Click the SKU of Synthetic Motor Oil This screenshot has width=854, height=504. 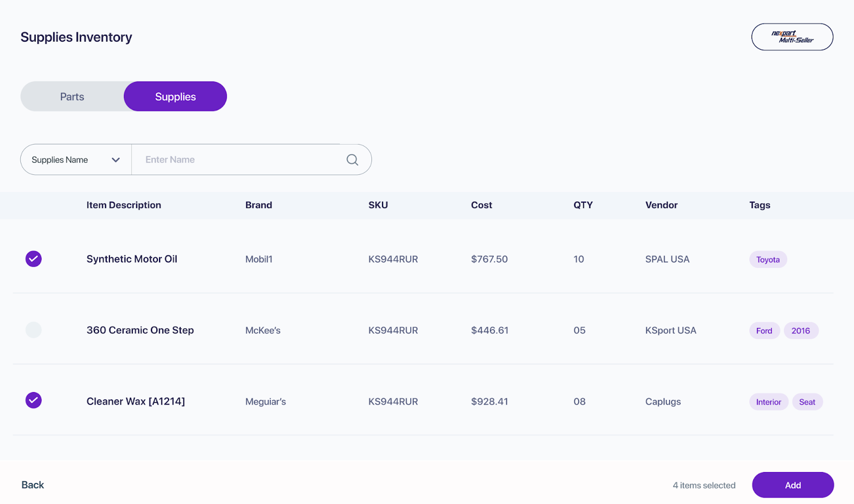point(393,259)
